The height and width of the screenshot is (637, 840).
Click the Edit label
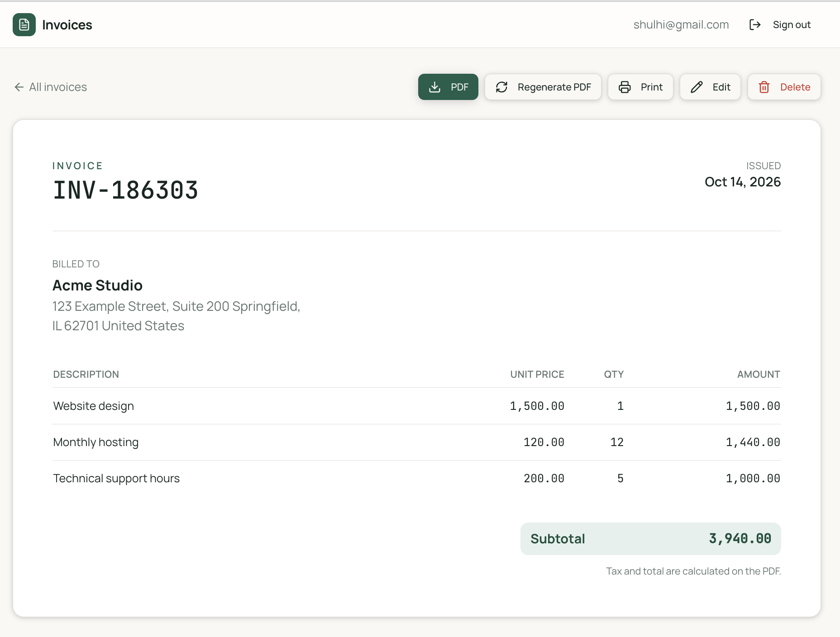click(x=721, y=87)
